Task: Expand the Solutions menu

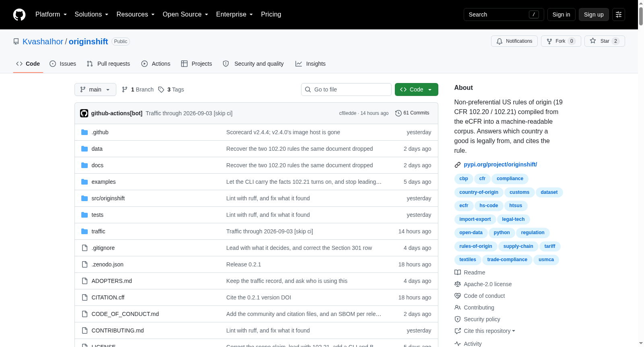Action: (x=91, y=15)
